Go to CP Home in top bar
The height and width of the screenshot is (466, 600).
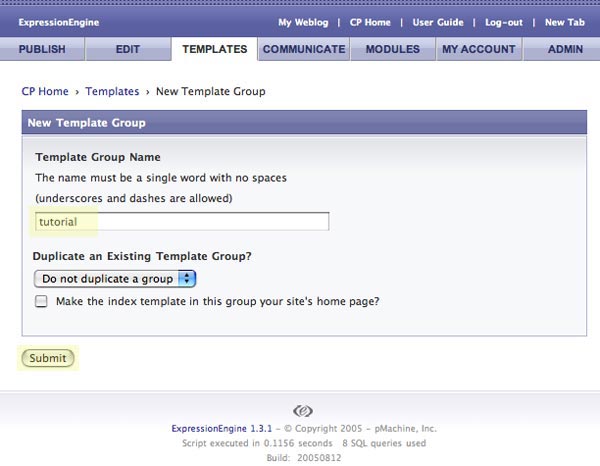[x=370, y=22]
